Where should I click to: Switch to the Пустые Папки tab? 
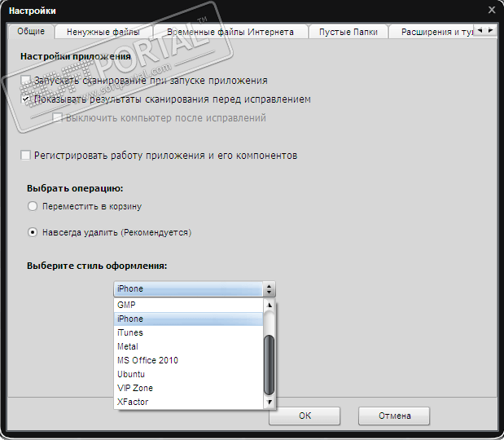348,32
